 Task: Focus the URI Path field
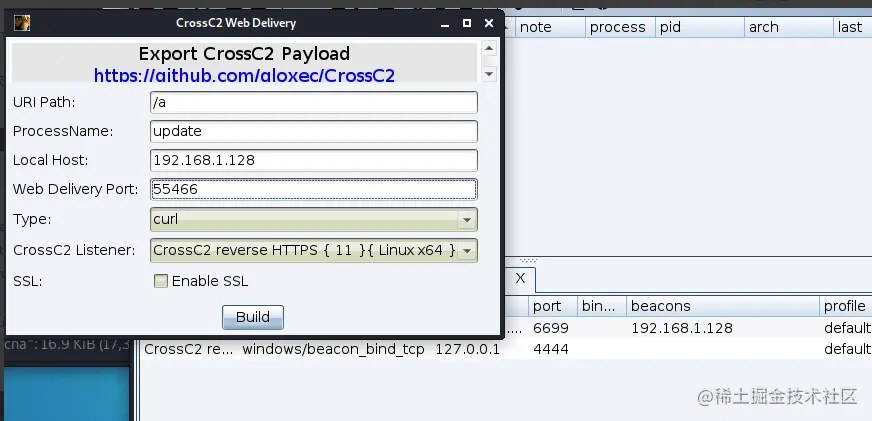point(314,102)
